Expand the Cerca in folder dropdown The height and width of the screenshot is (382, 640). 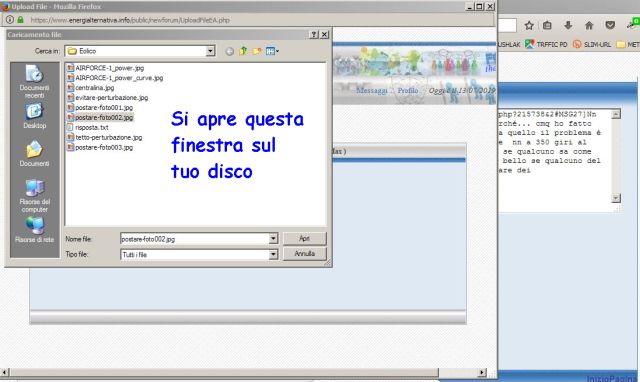[210, 51]
